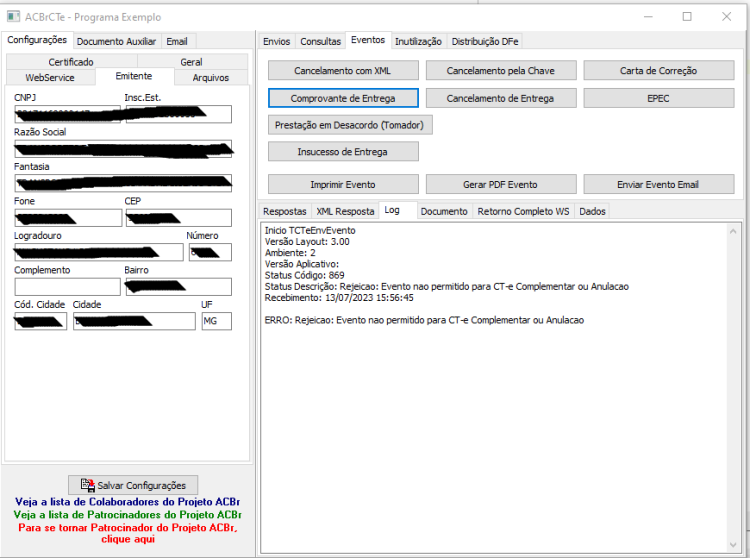Switch to the Envios tab

(276, 42)
